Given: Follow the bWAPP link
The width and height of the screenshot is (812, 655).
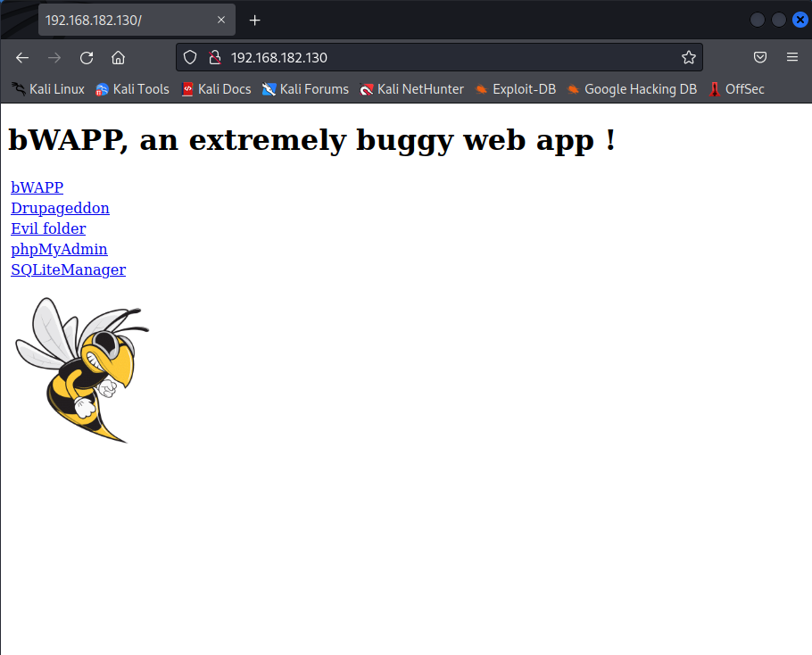Looking at the screenshot, I should click(x=37, y=187).
